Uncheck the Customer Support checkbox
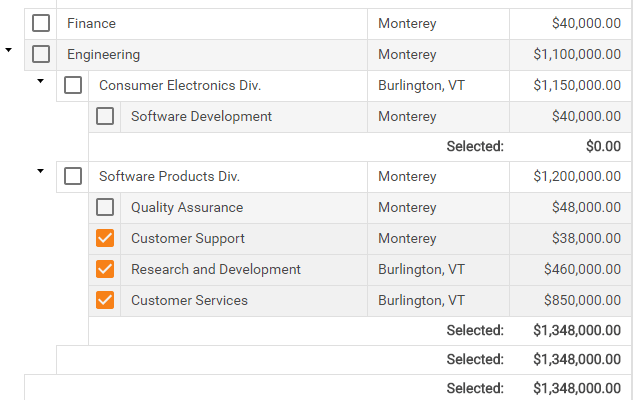 coord(105,238)
